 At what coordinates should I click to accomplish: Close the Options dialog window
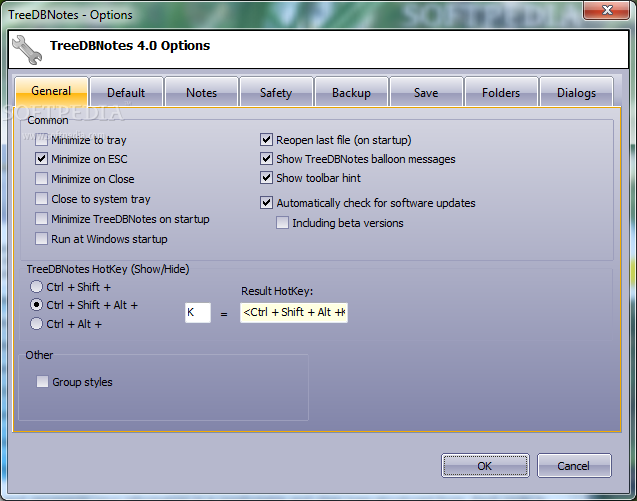click(x=607, y=10)
